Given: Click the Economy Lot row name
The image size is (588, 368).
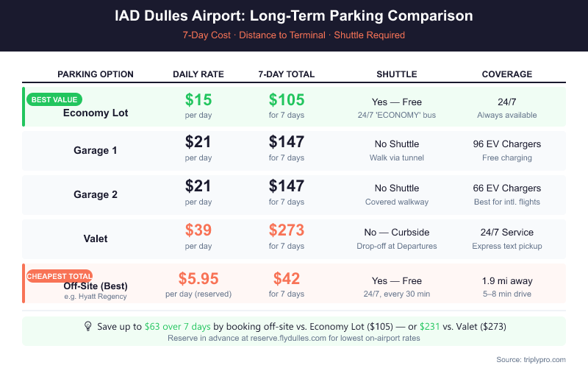Looking at the screenshot, I should tap(96, 113).
